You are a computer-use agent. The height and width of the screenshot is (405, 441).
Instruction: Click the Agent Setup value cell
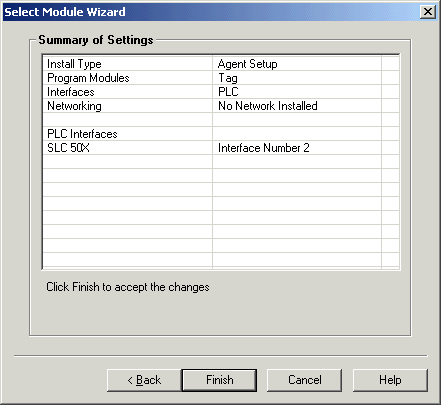(297, 64)
